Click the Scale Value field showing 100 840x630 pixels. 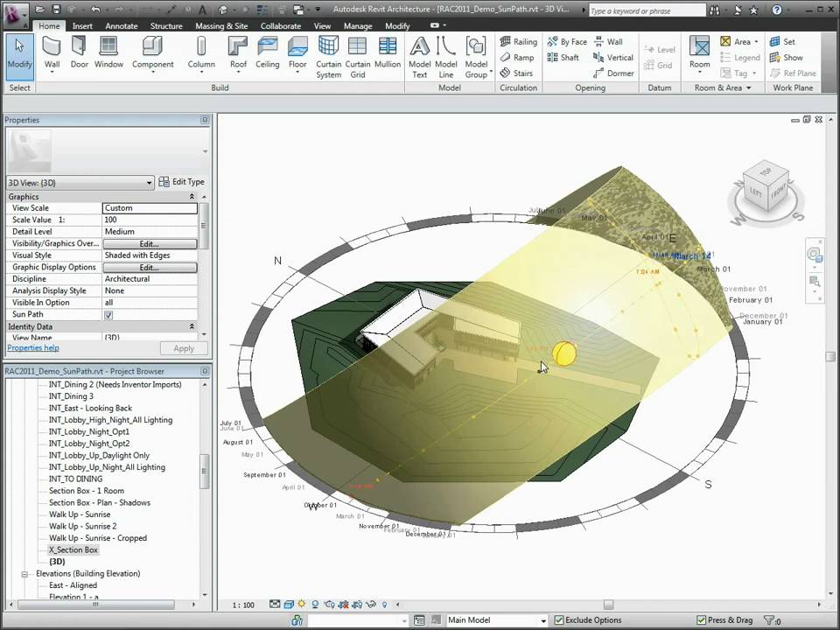[150, 220]
